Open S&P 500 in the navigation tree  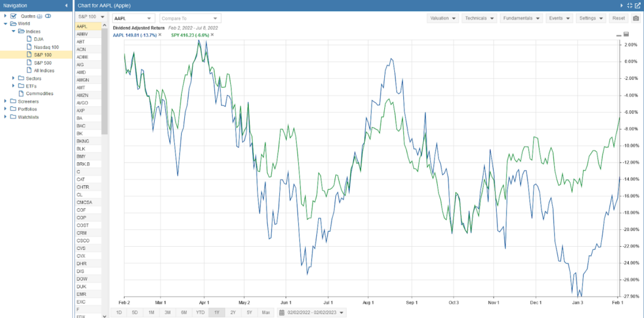click(43, 62)
